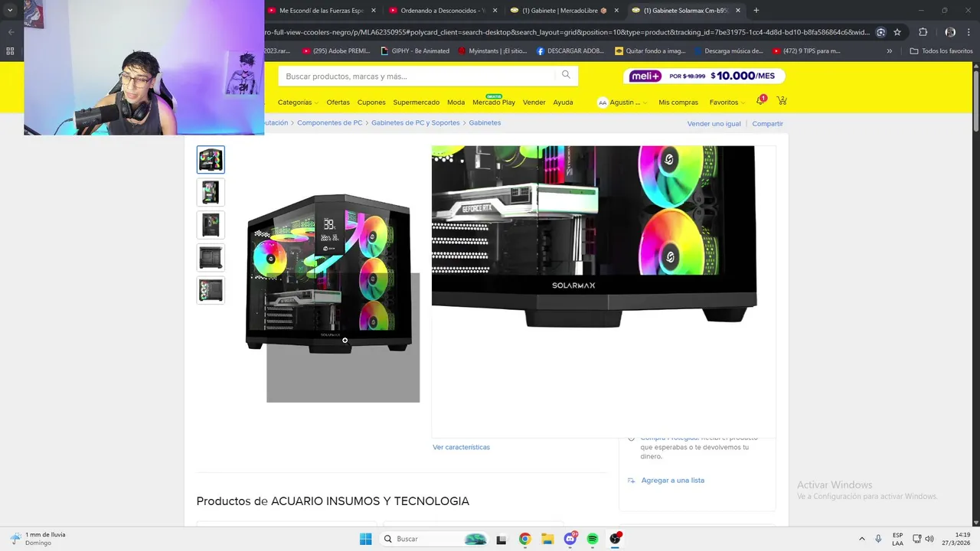Select the fourth product thumbnail
The image size is (980, 551).
point(211,258)
